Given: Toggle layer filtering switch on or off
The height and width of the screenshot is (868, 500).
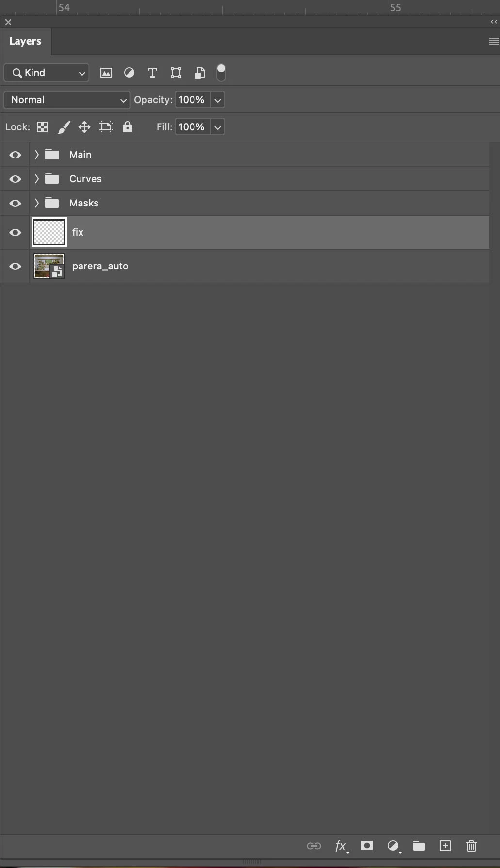Looking at the screenshot, I should click(x=221, y=73).
